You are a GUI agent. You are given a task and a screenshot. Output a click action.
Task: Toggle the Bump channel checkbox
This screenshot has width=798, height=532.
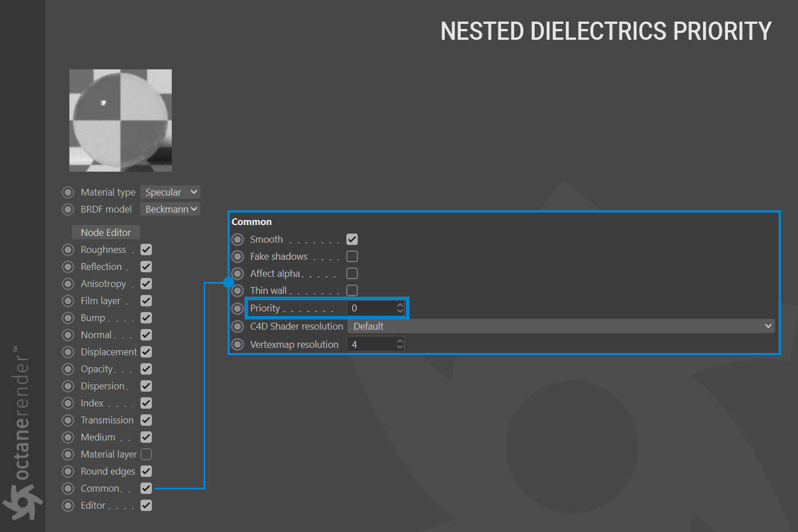(146, 318)
